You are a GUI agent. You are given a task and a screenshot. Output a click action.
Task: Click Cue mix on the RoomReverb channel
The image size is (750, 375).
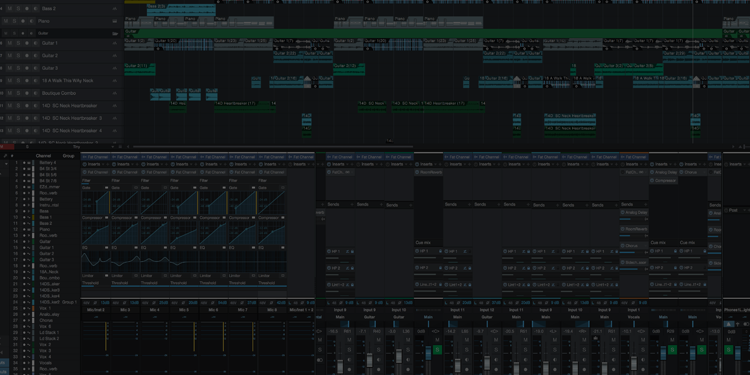[x=423, y=243]
